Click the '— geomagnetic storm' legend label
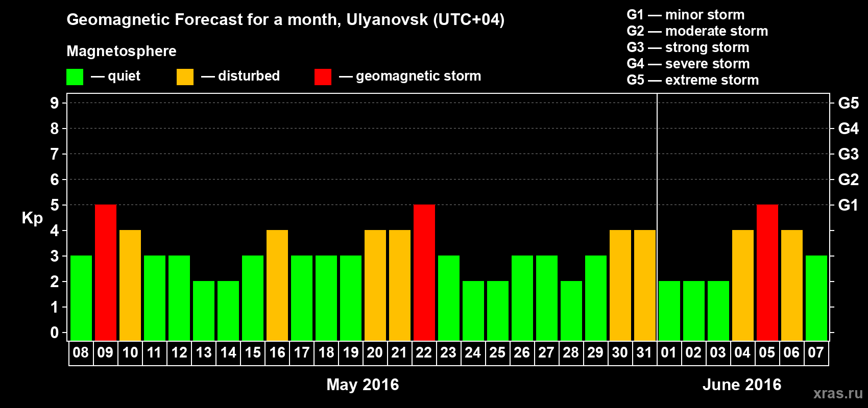 pos(410,76)
